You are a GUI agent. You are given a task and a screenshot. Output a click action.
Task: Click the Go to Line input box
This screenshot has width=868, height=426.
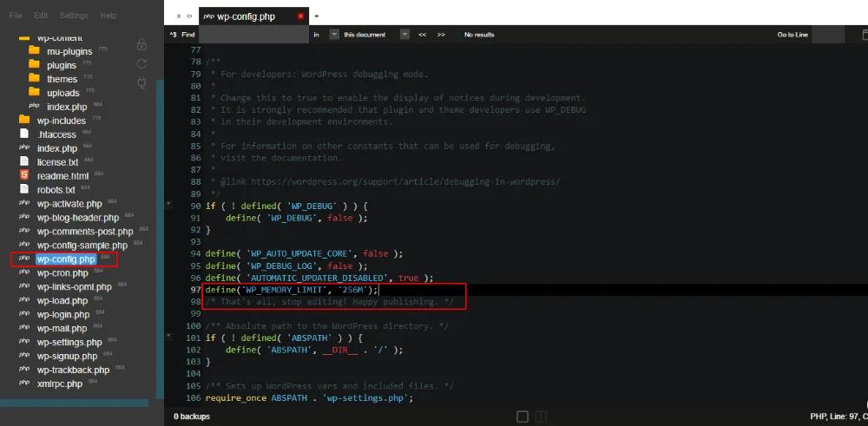coord(828,35)
